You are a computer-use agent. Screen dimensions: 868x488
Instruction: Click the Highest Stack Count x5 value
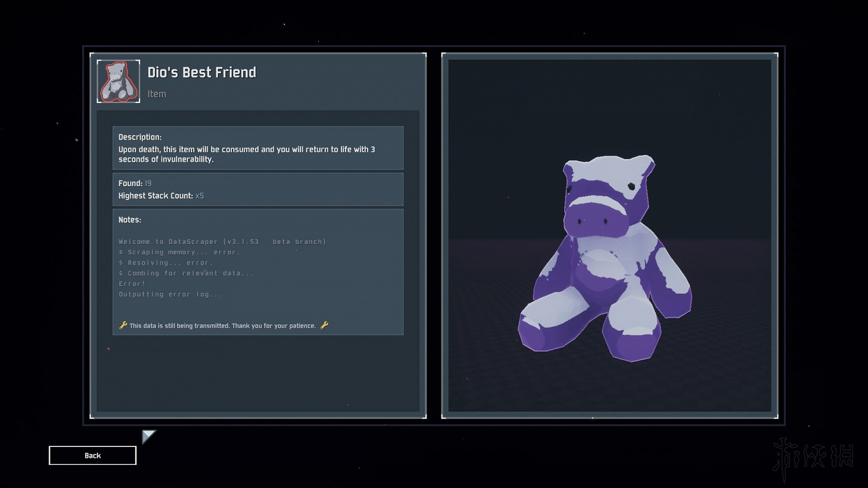[x=200, y=196]
